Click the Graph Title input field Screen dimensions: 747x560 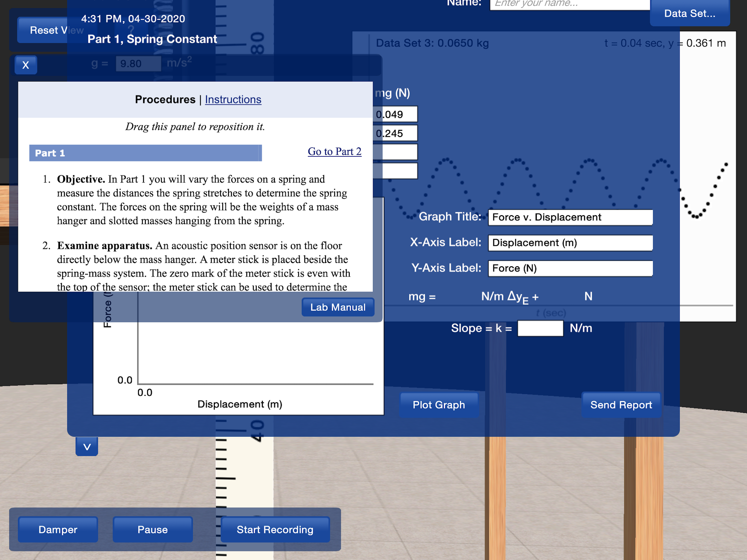coord(570,217)
